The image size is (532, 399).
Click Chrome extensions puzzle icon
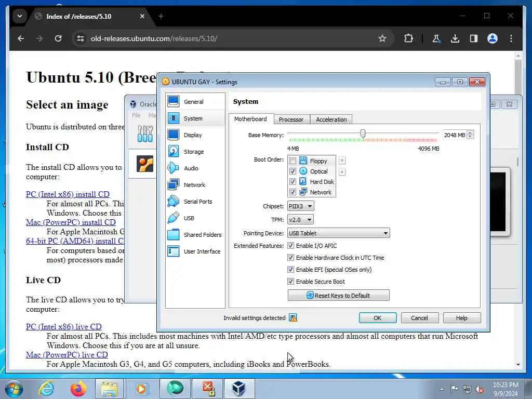point(408,38)
